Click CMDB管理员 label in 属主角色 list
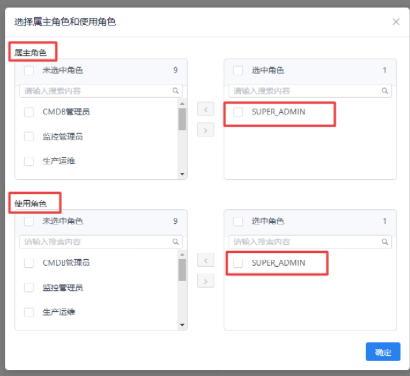 coord(66,112)
